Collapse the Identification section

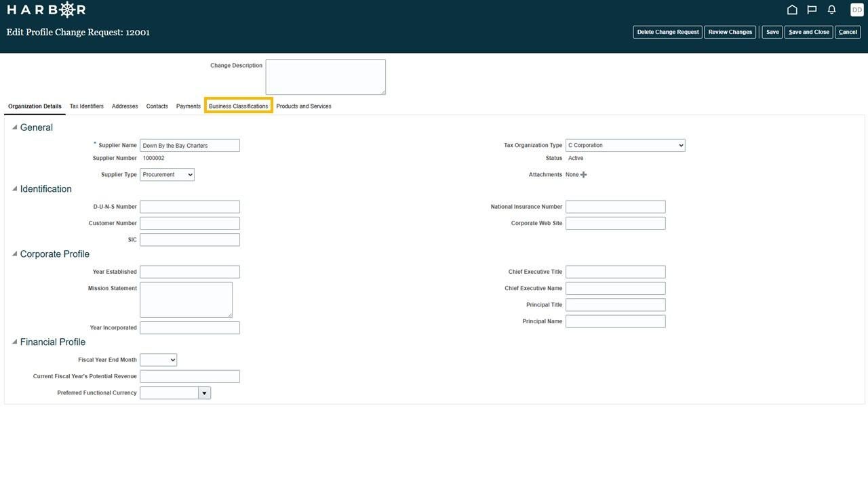click(14, 188)
